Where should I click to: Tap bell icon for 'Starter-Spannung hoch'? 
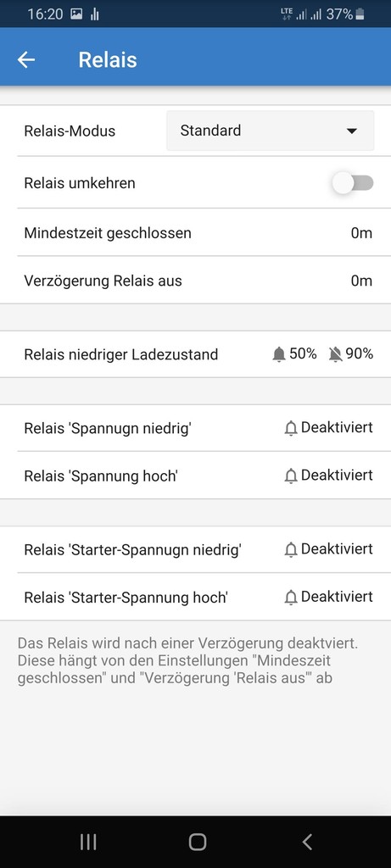pyautogui.click(x=291, y=598)
